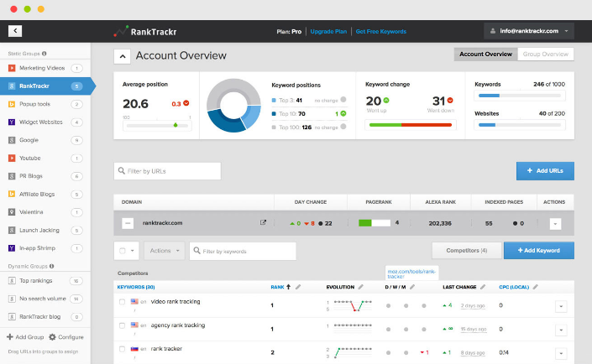The image size is (592, 364).
Task: Select RankTrackr group in sidebar
Action: point(45,86)
